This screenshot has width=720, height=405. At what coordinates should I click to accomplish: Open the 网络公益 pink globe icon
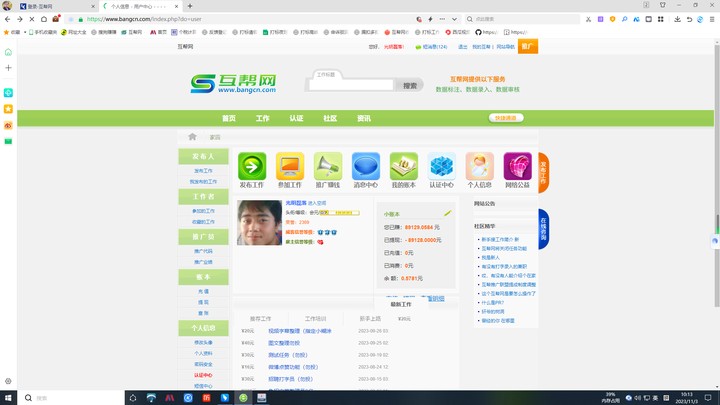(518, 166)
